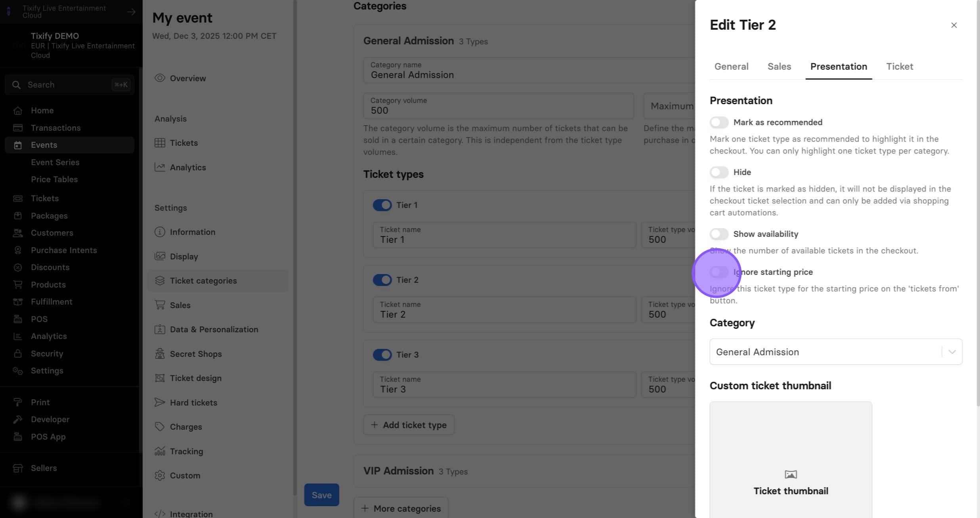Click the Category name input field
The height and width of the screenshot is (518, 980).
click(x=529, y=70)
